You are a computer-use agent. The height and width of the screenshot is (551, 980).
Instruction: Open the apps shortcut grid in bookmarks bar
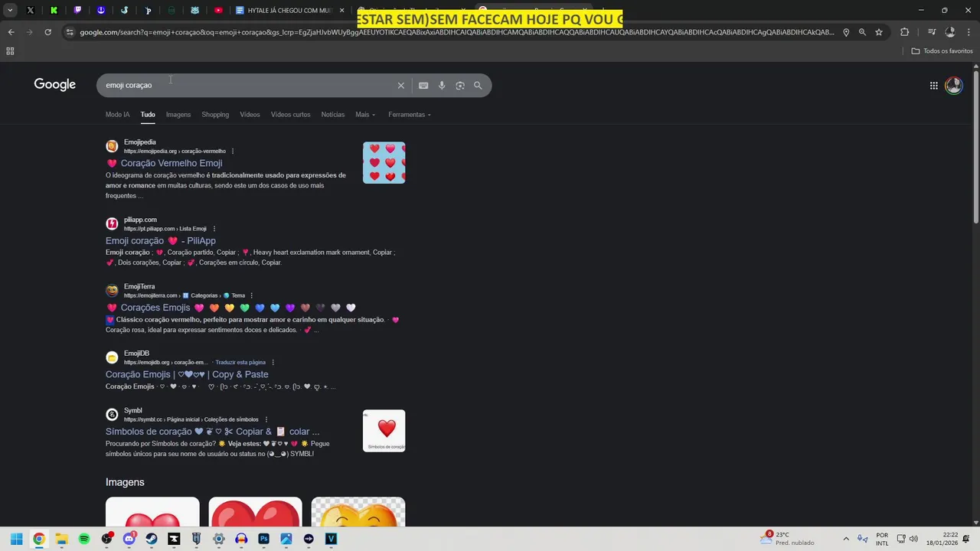pos(10,51)
